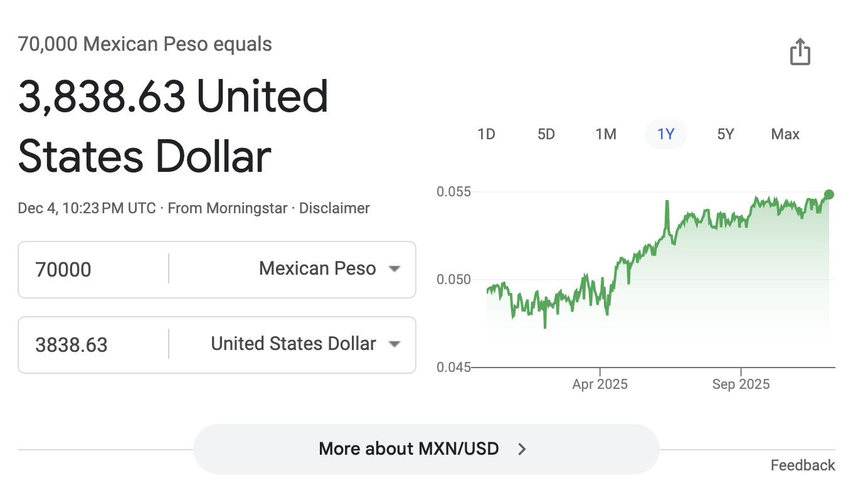This screenshot has height=493, width=868.
Task: Click the green endpoint dot on the chart
Action: (x=829, y=194)
